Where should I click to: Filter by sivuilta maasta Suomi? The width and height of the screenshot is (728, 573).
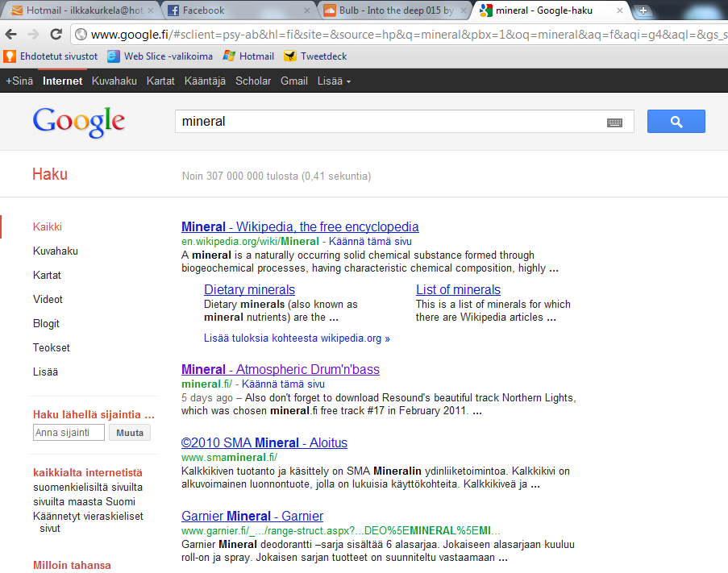pyautogui.click(x=84, y=501)
